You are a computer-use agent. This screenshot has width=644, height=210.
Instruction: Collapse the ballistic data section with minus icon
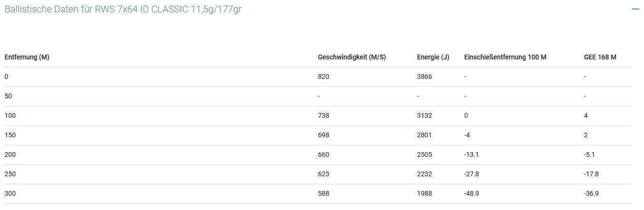tap(635, 10)
